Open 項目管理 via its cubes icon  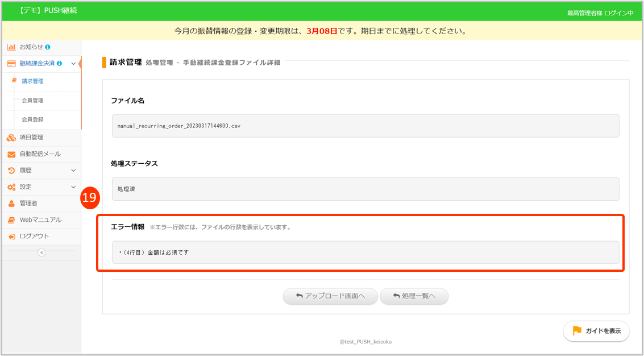pyautogui.click(x=11, y=137)
